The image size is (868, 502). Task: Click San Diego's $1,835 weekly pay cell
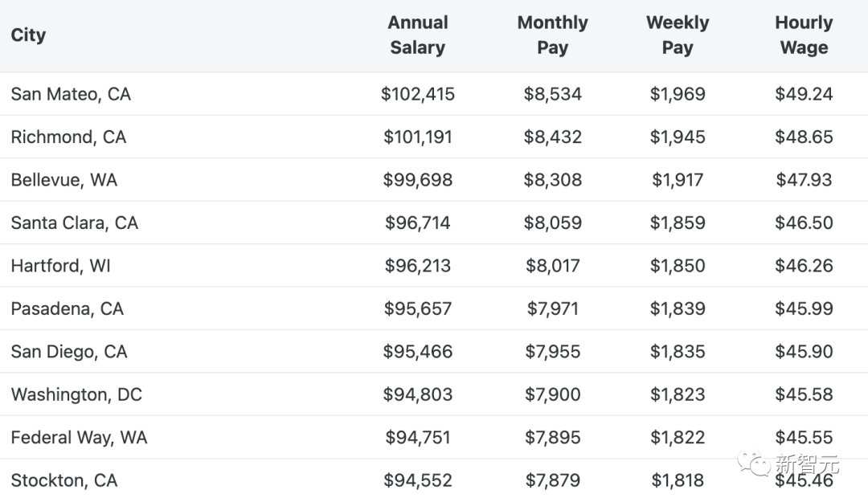[678, 352]
